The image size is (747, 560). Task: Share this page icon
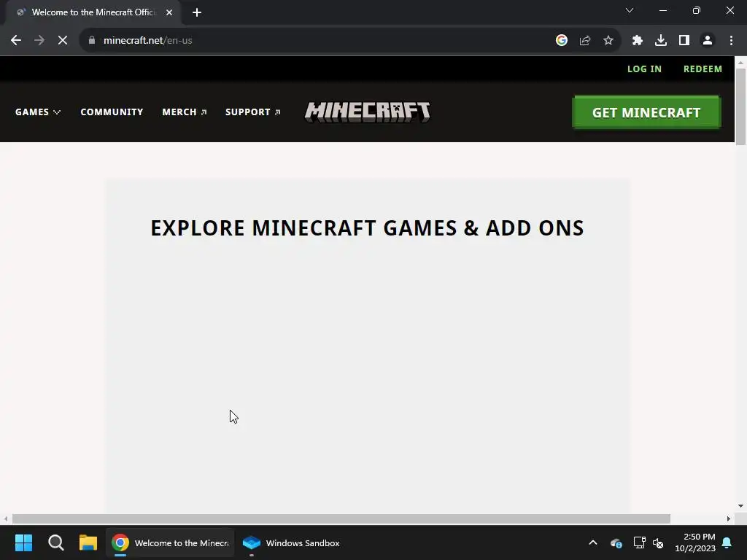point(585,41)
